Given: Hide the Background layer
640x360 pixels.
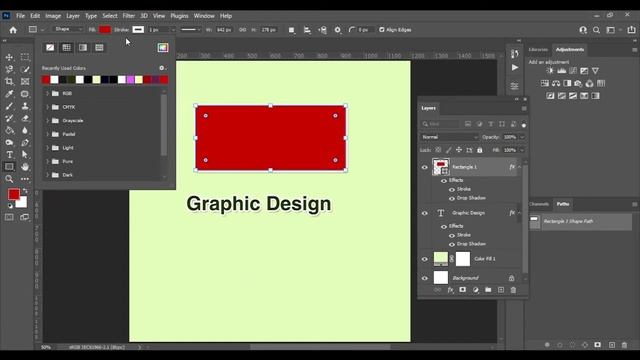Looking at the screenshot, I should click(x=424, y=278).
